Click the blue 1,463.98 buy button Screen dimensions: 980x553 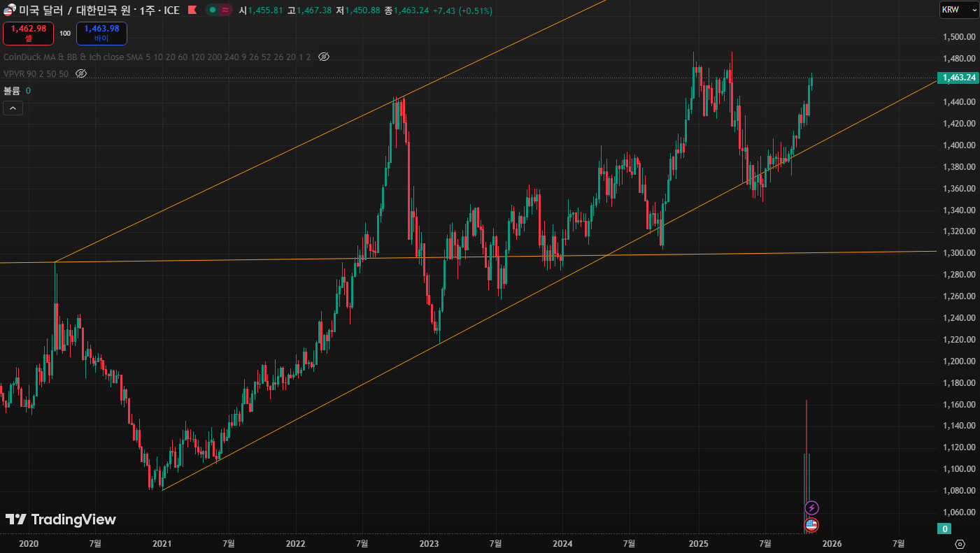101,33
